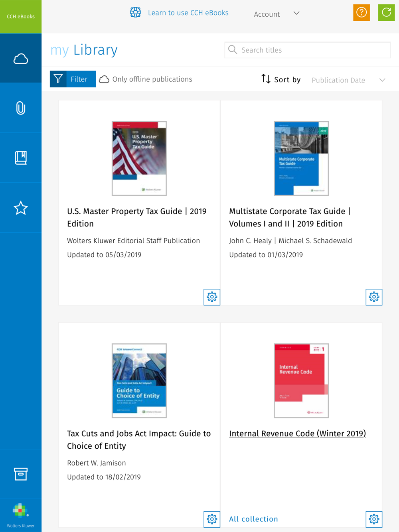Click the green refresh icon
This screenshot has height=532, width=399.
[x=386, y=12]
